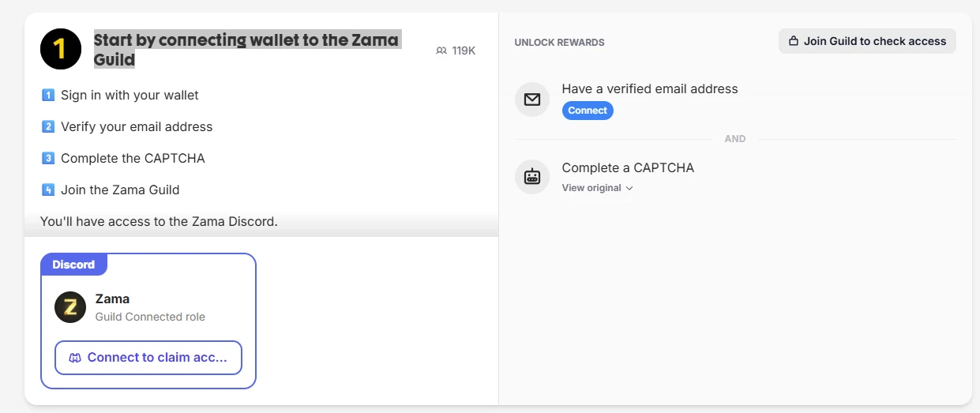Image resolution: width=980 pixels, height=413 pixels.
Task: Click the blue number 1 emoji icon
Action: tap(47, 96)
